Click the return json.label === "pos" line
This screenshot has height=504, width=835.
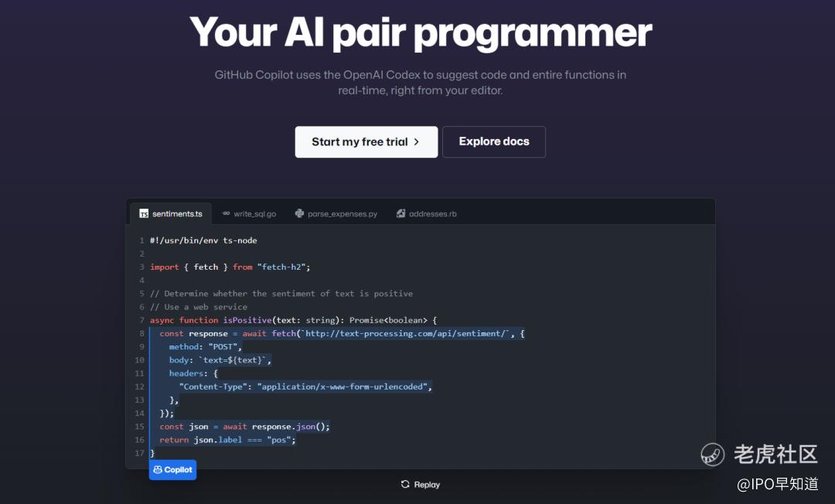[x=227, y=440]
